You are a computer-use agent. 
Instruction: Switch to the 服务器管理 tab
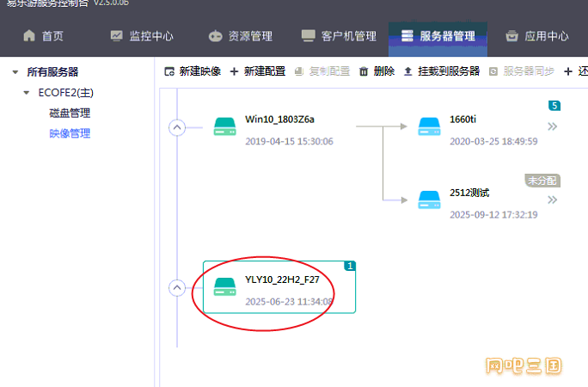pyautogui.click(x=438, y=36)
